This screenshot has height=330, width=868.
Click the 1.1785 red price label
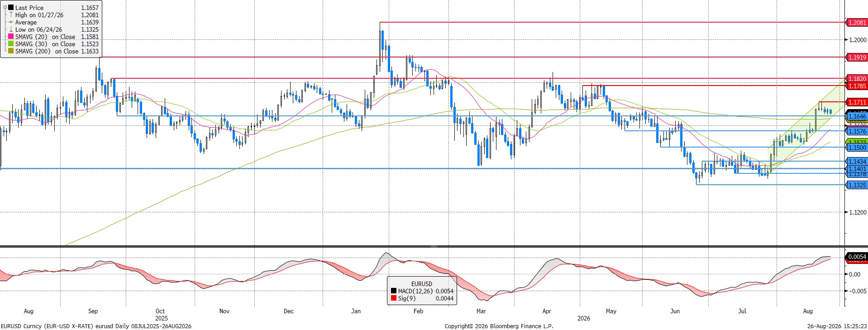tap(857, 86)
